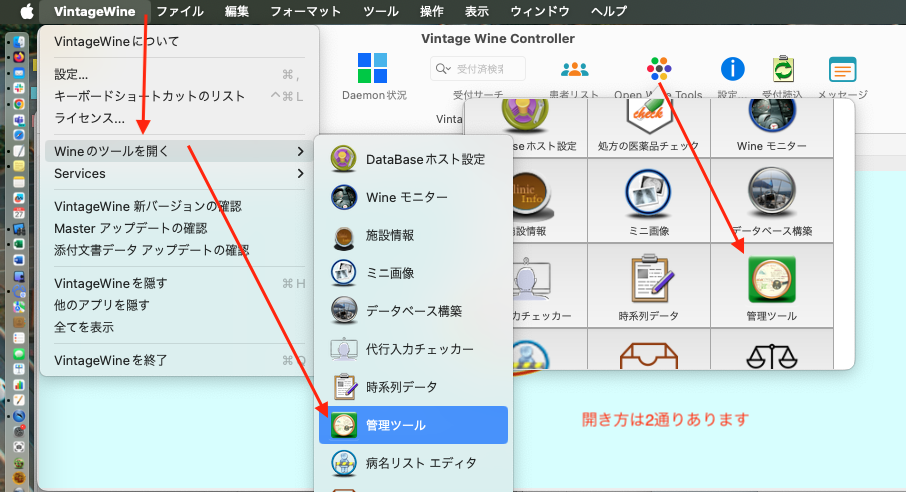This screenshot has height=492, width=906.
Task: Select Master アップデートの確認
Action: [179, 228]
